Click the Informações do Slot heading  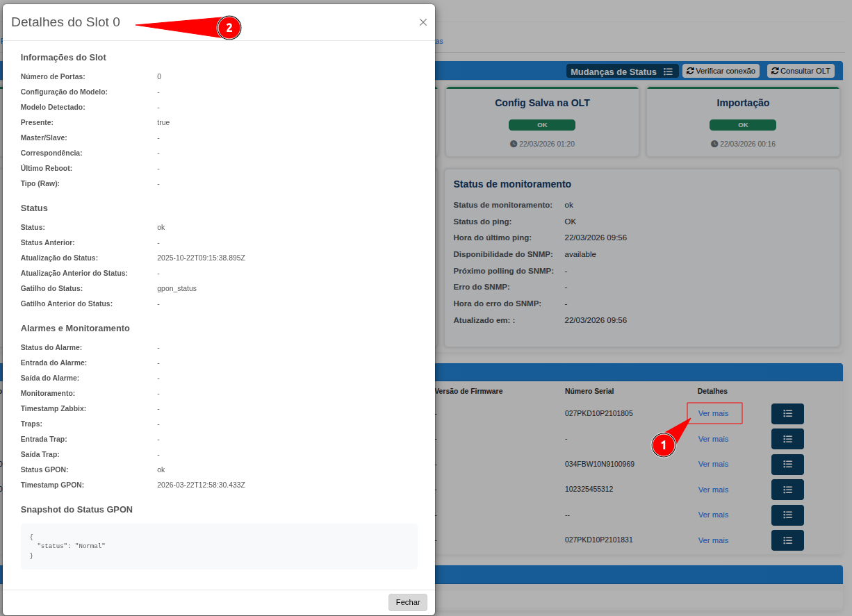[x=63, y=58]
